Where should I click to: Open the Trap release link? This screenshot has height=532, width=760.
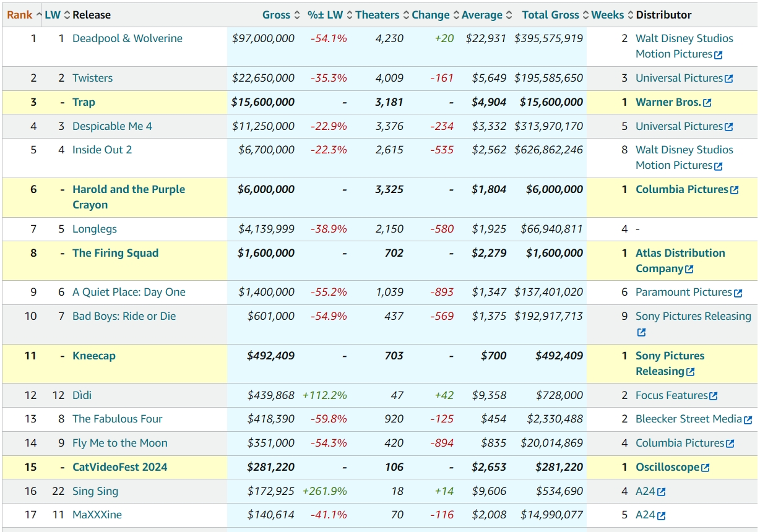tap(84, 102)
